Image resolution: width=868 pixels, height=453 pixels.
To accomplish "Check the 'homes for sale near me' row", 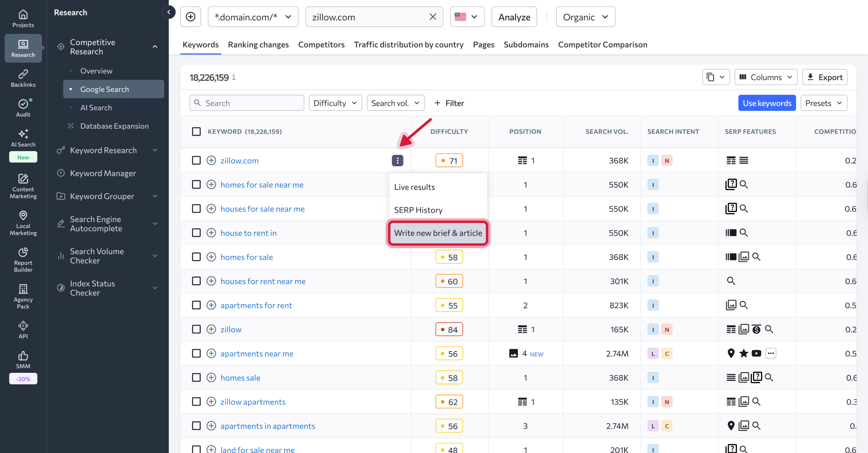I will tap(197, 185).
